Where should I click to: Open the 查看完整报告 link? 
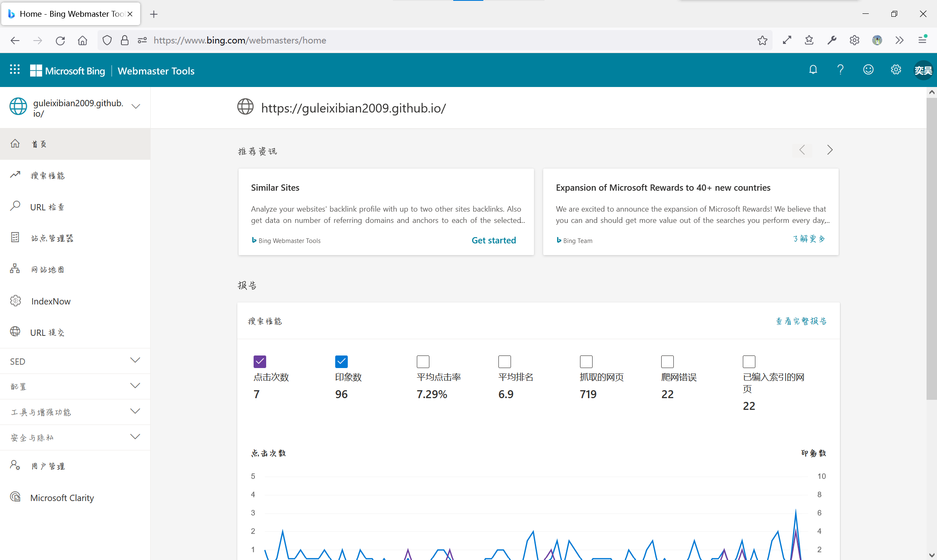pyautogui.click(x=801, y=321)
